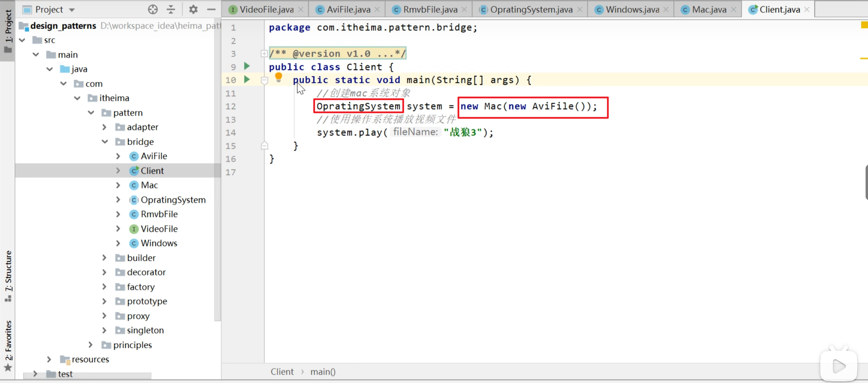This screenshot has width=868, height=383.
Task: Click the main() breadcrumb
Action: pyautogui.click(x=323, y=372)
